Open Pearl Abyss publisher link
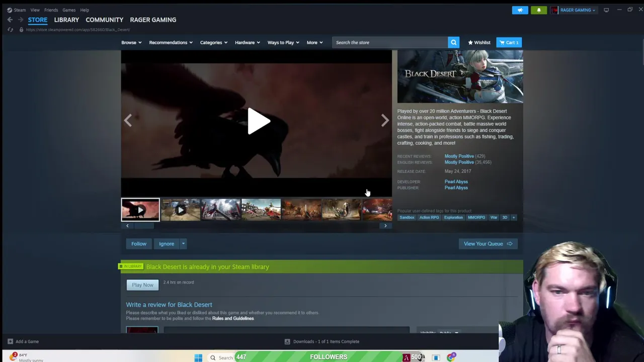The width and height of the screenshot is (644, 362). pos(456,188)
